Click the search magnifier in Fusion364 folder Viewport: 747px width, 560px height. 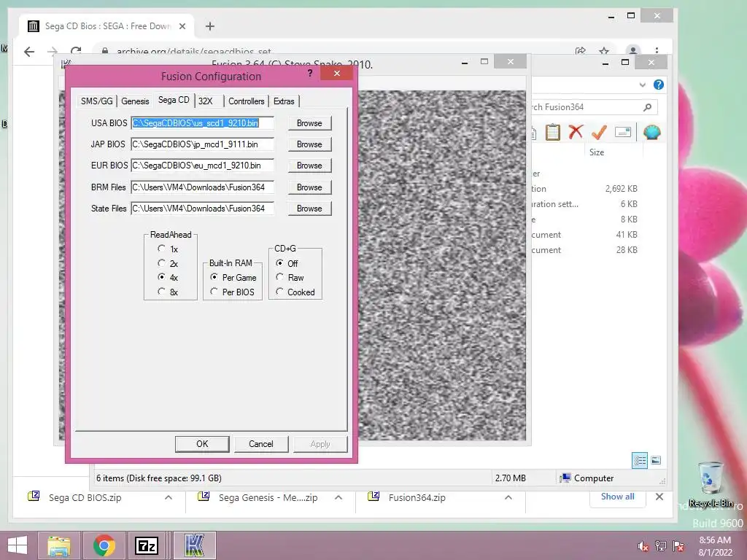click(x=647, y=107)
